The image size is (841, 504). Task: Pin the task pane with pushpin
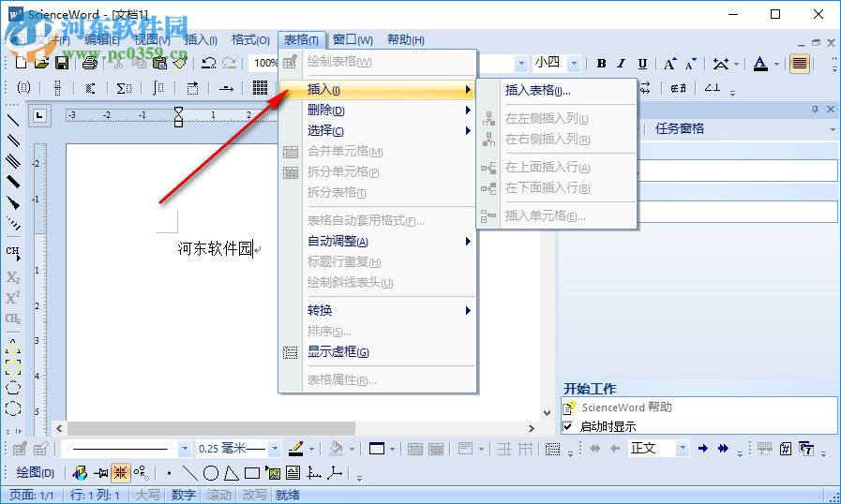(x=816, y=109)
